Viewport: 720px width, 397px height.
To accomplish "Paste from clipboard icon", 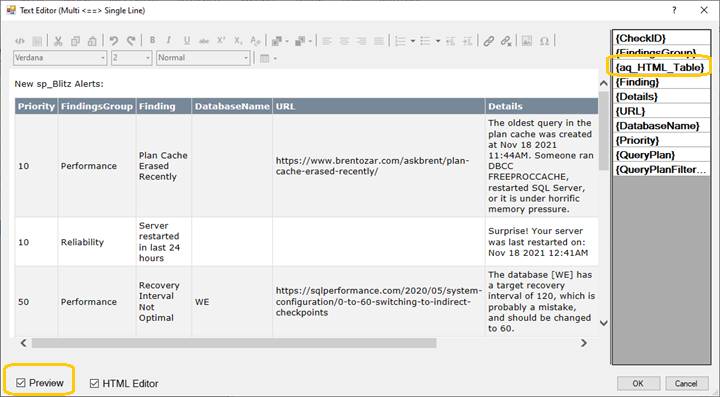I will pyautogui.click(x=92, y=41).
